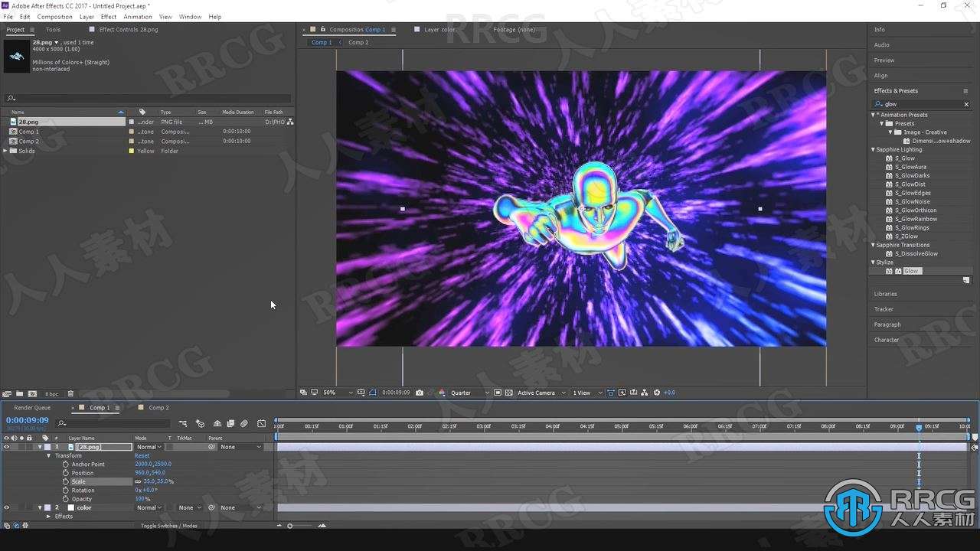This screenshot has height=551, width=980.
Task: Toggle pixel aspect ratio correction in viewer
Action: pyautogui.click(x=610, y=393)
